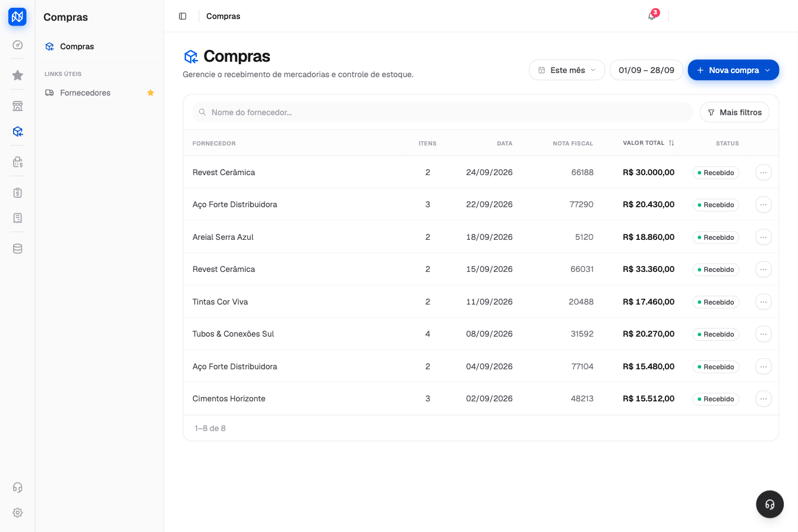This screenshot has height=532, width=798.
Task: Click value R$ 33.360,00
Action: point(648,269)
